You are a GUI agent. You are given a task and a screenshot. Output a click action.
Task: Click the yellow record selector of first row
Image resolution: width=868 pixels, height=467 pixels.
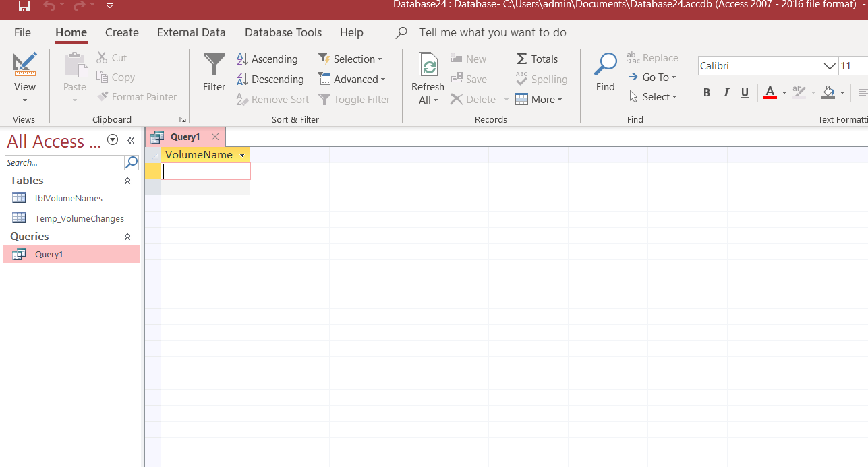[x=153, y=171]
